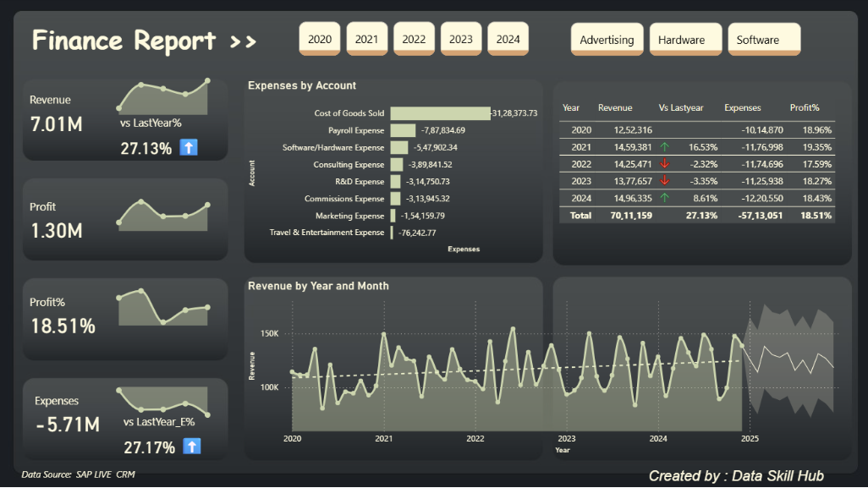Click the blue up arrow beside 27.17%
The image size is (868, 488).
click(x=192, y=446)
